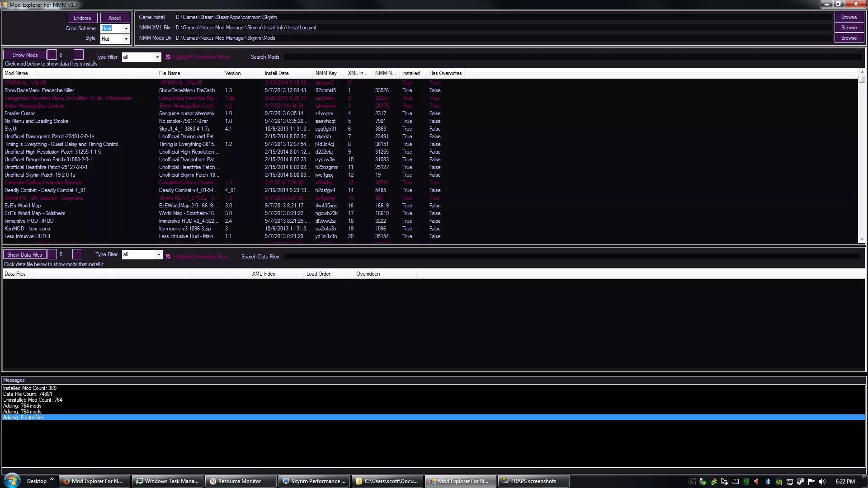
Task: Browse for the Game Install folder
Action: [x=849, y=17]
